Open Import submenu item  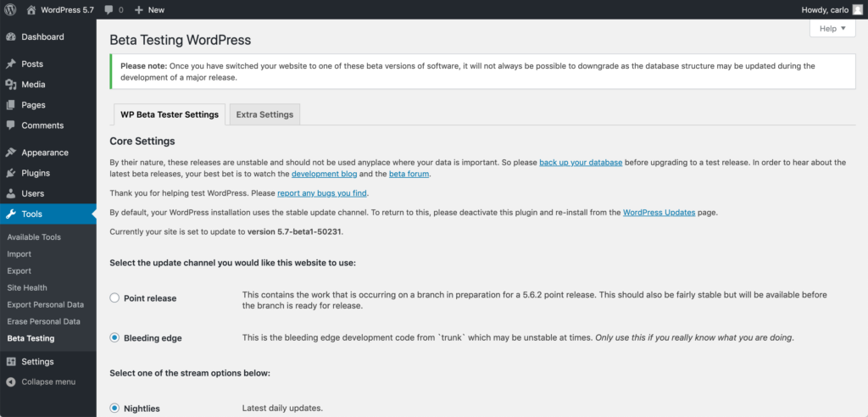[19, 254]
